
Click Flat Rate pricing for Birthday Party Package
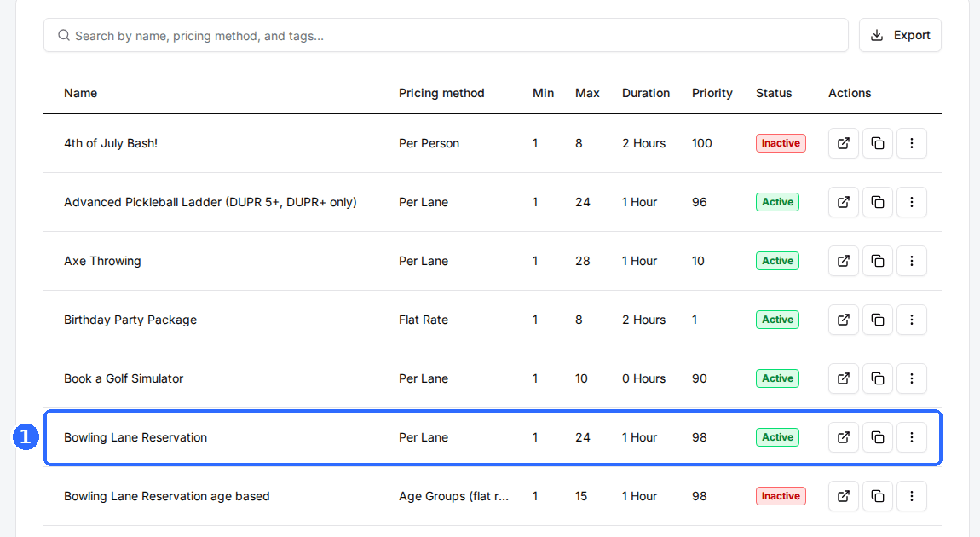tap(424, 320)
